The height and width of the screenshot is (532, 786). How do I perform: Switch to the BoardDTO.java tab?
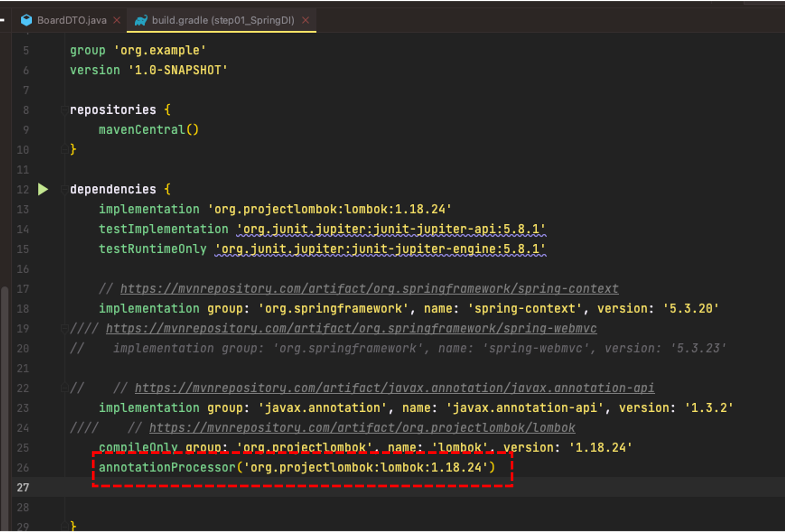point(72,20)
